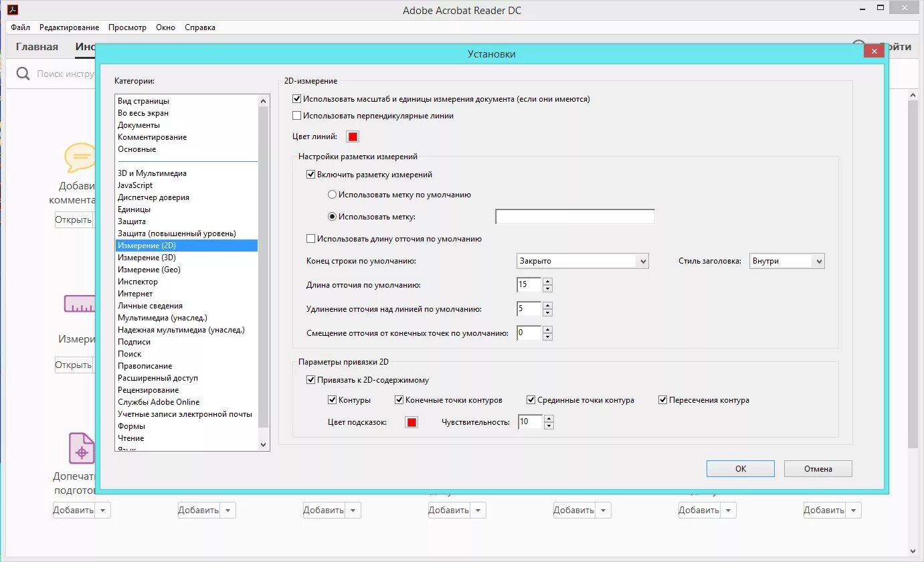Image resolution: width=924 pixels, height=562 pixels.
Task: Click 'Открыть' under the Measure tool
Action: pos(74,365)
